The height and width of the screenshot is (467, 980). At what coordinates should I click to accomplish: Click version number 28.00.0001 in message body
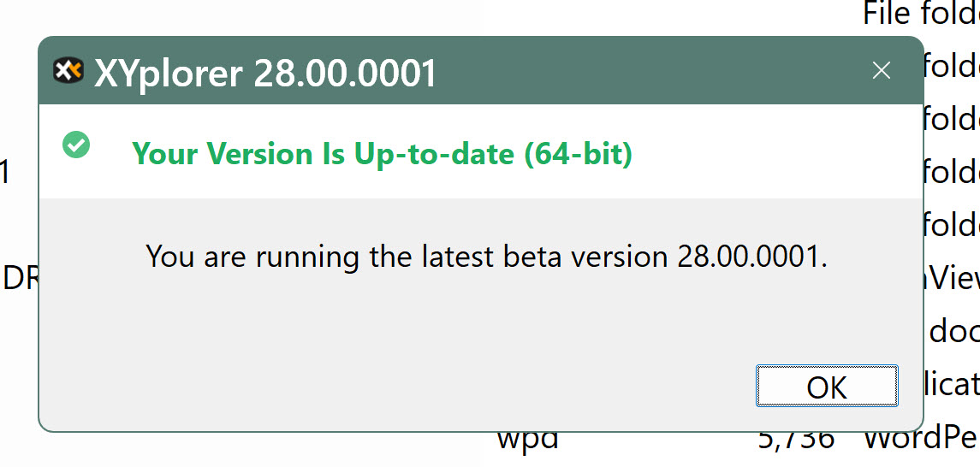[749, 256]
